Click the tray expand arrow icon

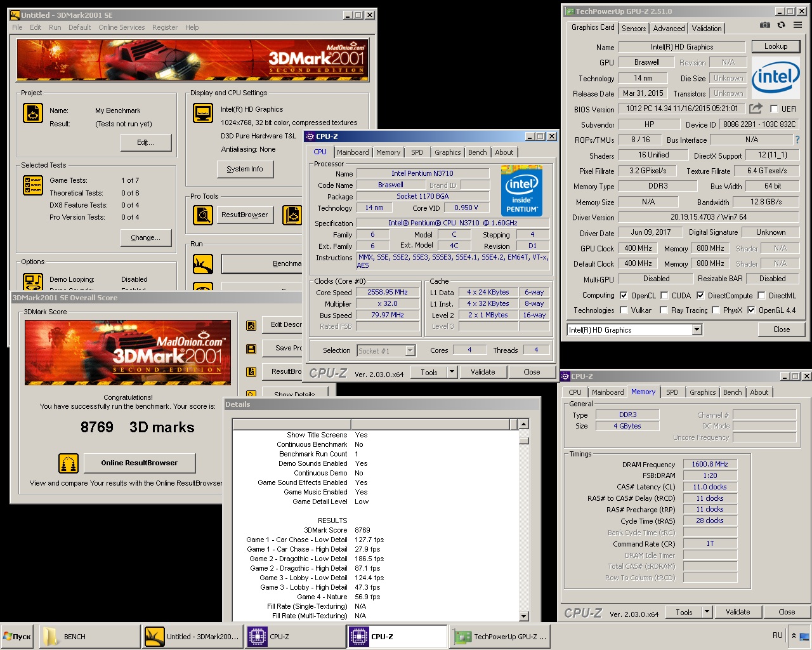pyautogui.click(x=794, y=635)
